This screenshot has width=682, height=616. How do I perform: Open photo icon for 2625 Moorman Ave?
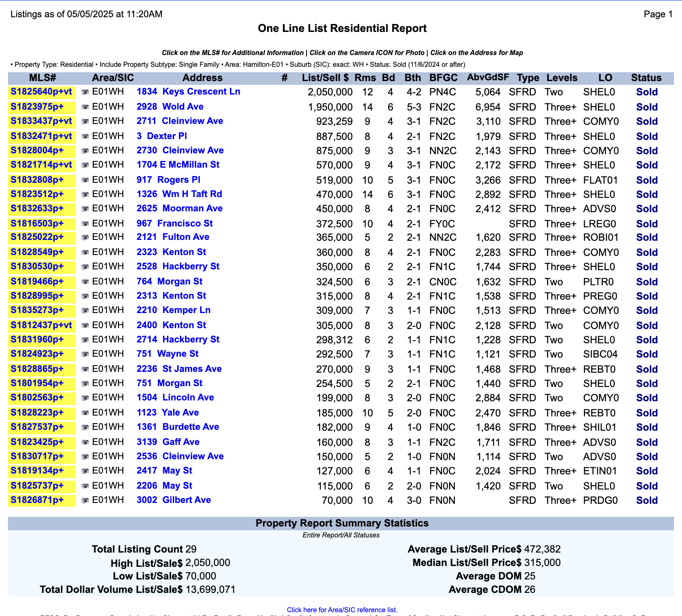pyautogui.click(x=85, y=209)
